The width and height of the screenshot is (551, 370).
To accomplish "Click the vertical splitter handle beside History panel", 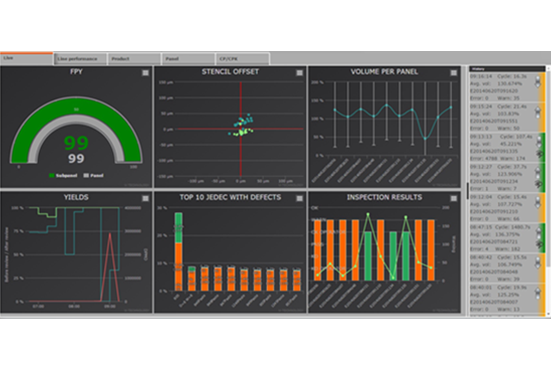I will point(467,191).
